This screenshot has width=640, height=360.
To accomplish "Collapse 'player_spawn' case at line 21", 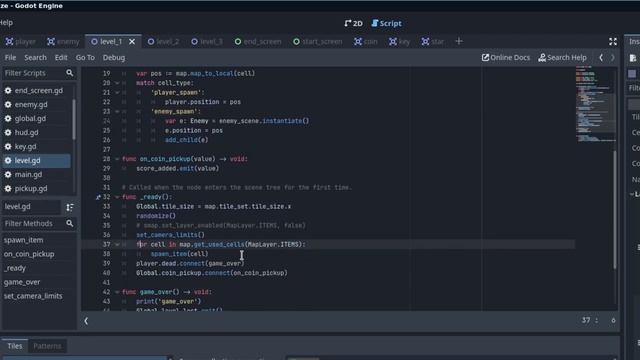I will (117, 92).
